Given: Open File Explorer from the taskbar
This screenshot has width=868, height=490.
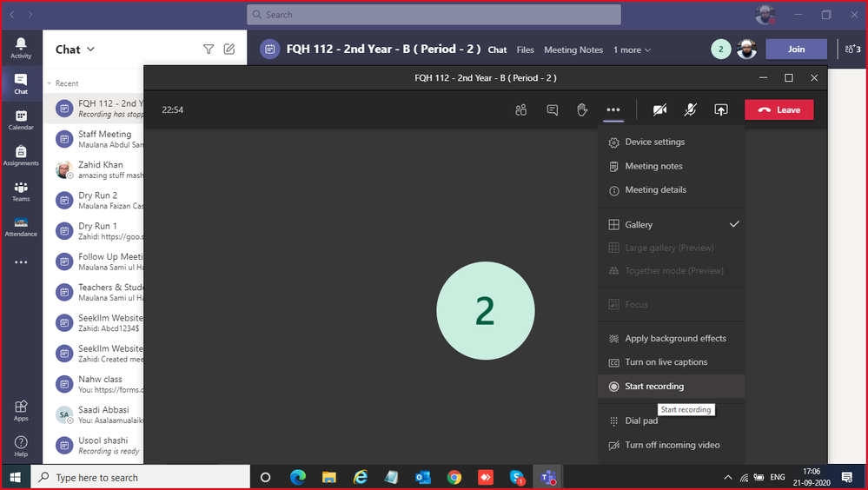Looking at the screenshot, I should [329, 477].
